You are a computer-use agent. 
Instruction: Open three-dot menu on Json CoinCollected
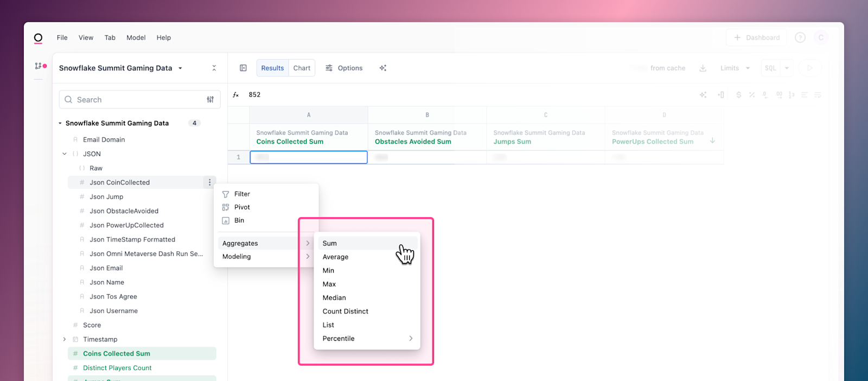coord(209,182)
